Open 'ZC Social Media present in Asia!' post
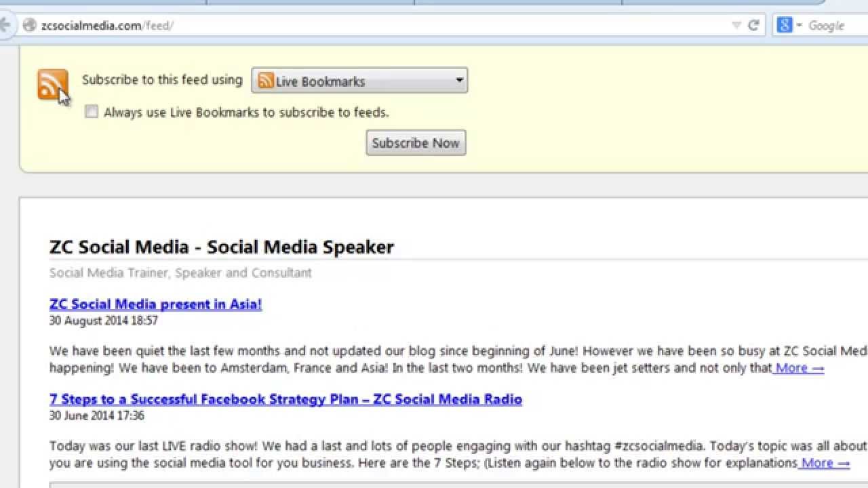 (155, 304)
